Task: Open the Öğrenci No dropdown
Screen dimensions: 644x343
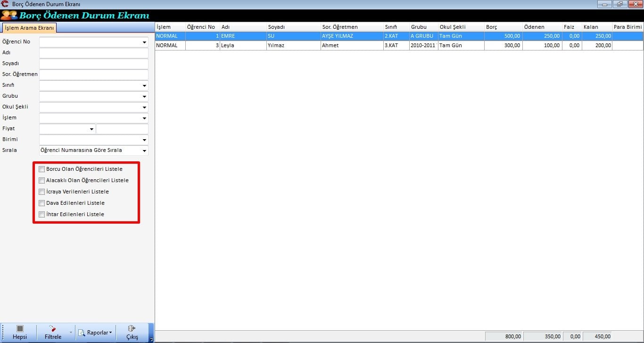Action: point(144,42)
